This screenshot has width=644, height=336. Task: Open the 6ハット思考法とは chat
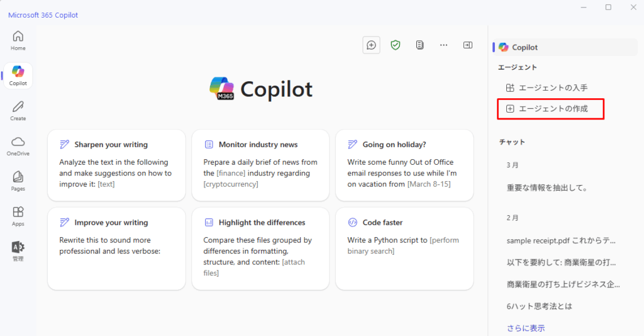click(539, 306)
